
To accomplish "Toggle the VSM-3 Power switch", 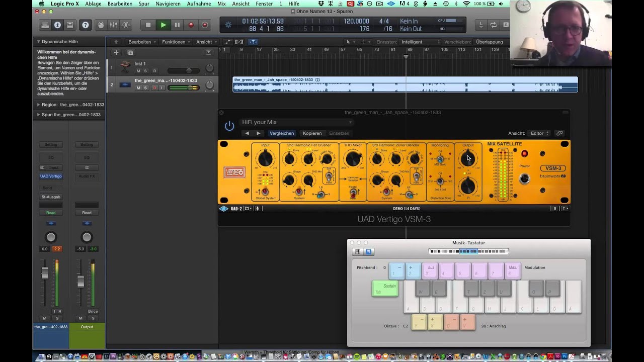I will coord(524,178).
